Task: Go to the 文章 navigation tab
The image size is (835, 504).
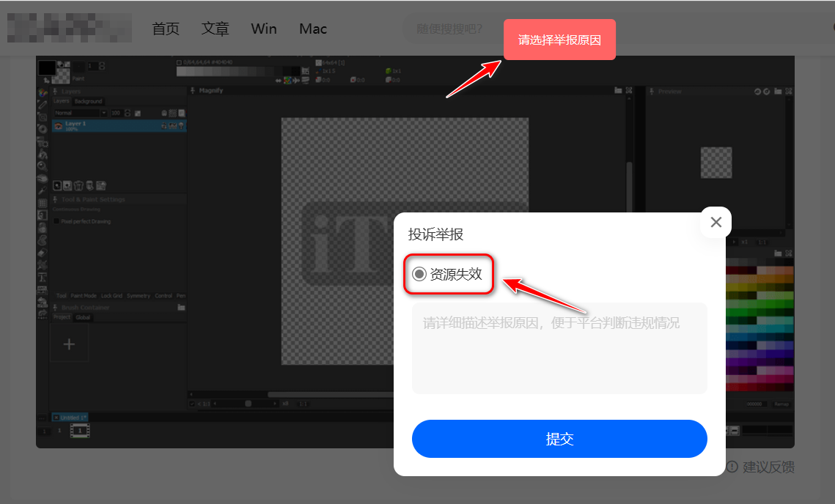Action: [216, 29]
